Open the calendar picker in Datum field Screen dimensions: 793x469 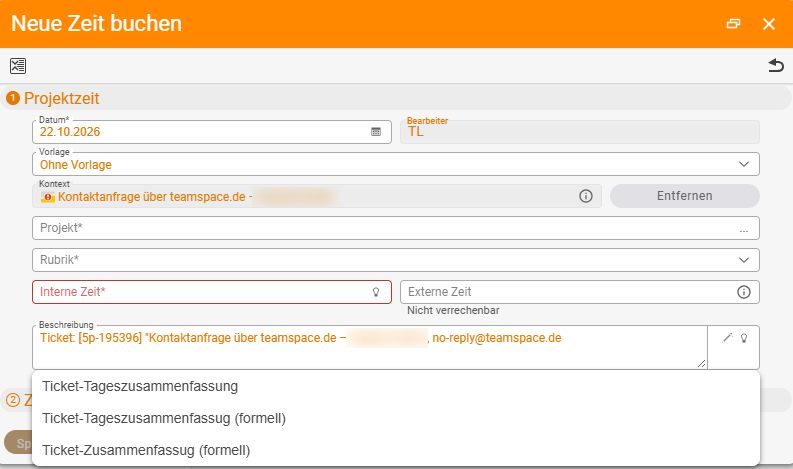pos(376,132)
